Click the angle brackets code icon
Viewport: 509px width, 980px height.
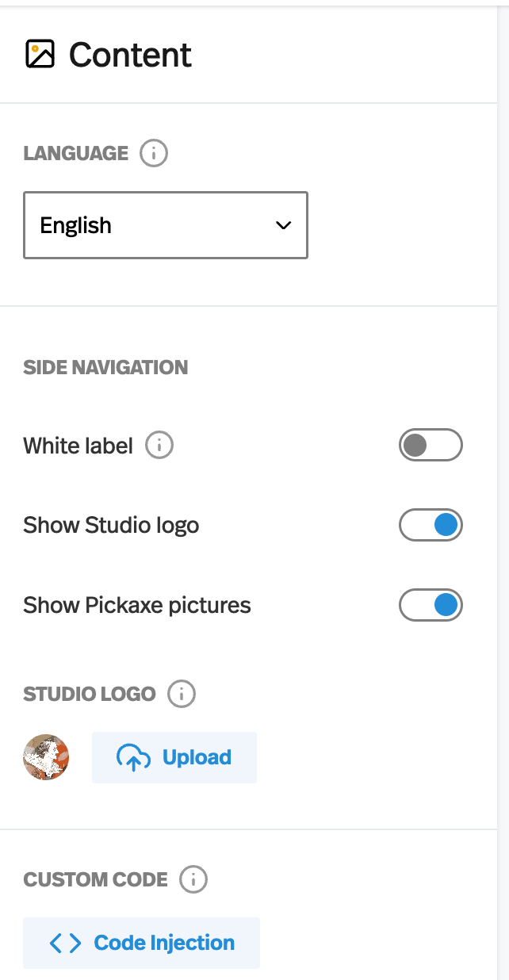[x=65, y=943]
